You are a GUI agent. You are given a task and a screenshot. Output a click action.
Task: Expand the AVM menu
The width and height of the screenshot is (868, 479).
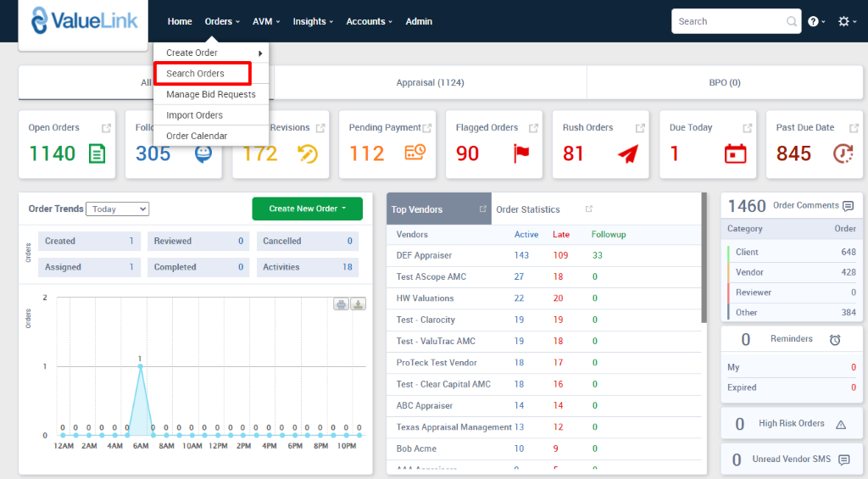pyautogui.click(x=266, y=21)
